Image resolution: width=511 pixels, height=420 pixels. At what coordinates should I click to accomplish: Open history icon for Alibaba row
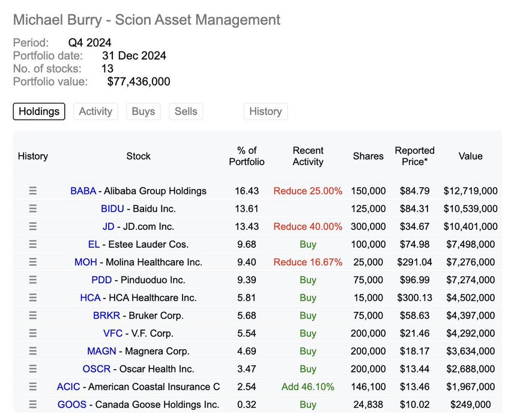click(x=33, y=191)
